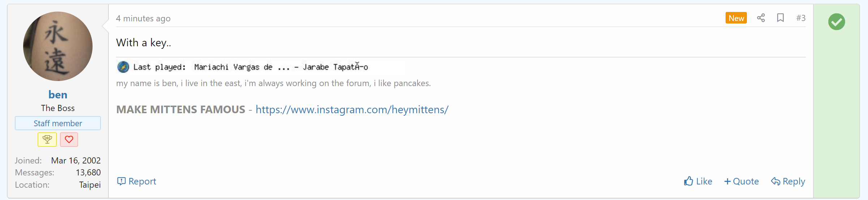The height and width of the screenshot is (200, 868).
Task: Reply to ben's post
Action: coord(788,181)
